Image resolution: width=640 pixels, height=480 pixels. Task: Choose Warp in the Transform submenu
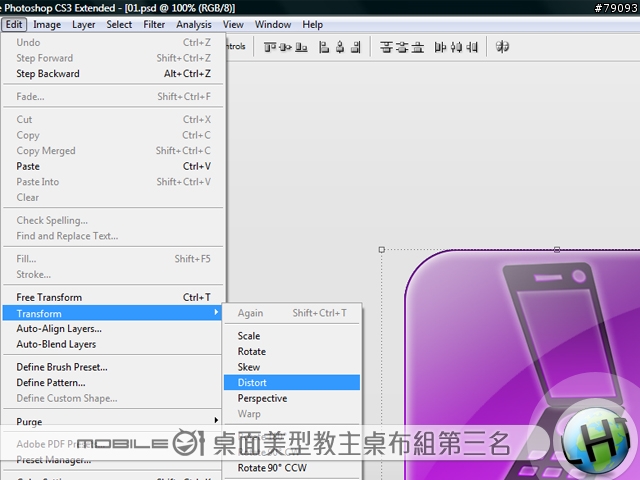[292, 413]
